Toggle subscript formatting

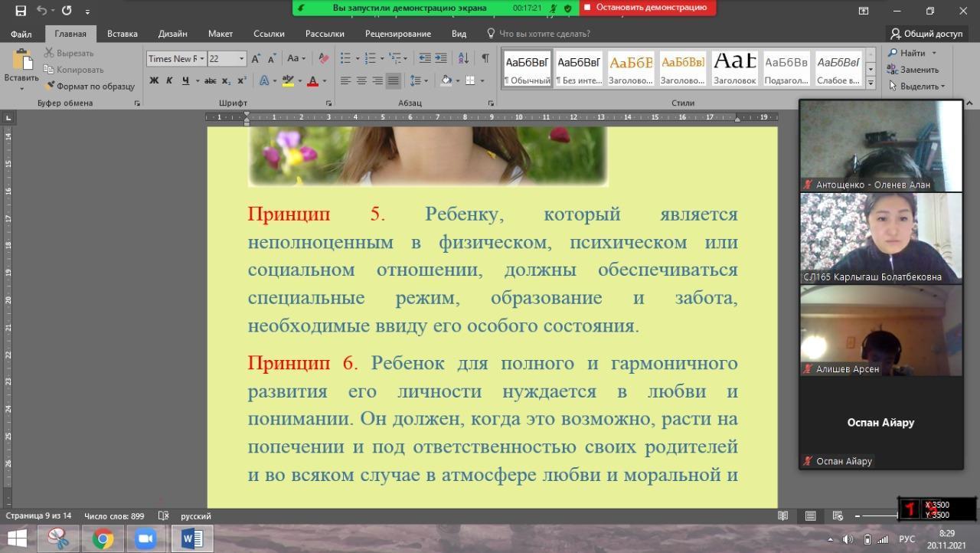227,80
